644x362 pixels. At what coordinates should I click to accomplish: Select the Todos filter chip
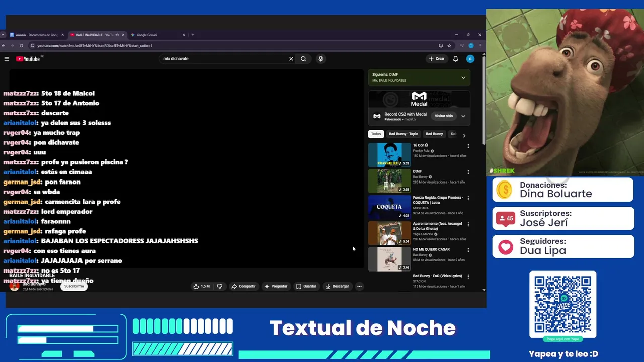[x=376, y=134]
